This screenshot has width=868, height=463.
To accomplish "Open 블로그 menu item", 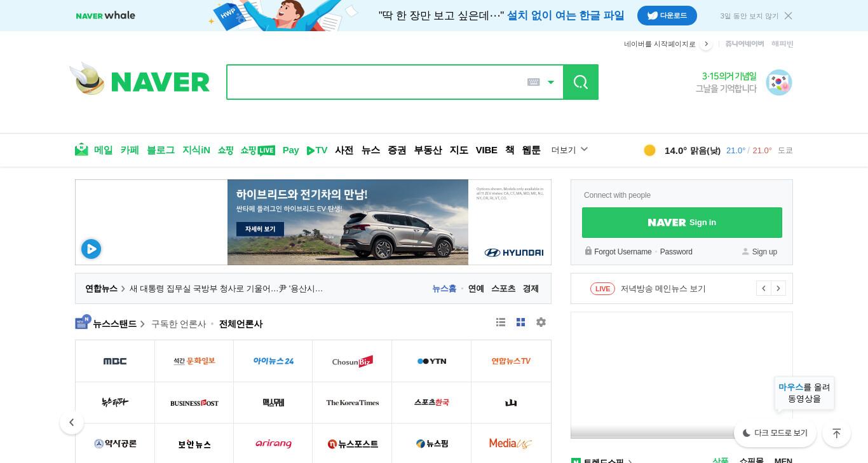I will pos(161,150).
